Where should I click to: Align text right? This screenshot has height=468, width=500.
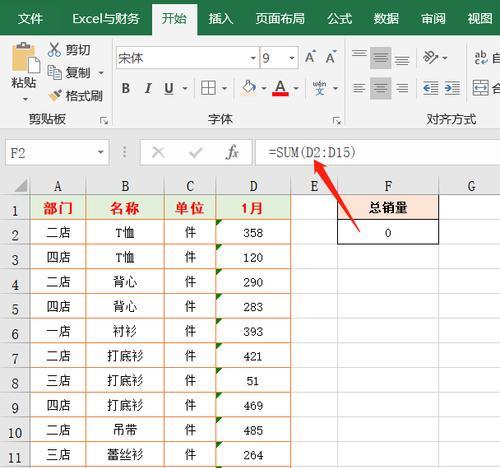[402, 88]
